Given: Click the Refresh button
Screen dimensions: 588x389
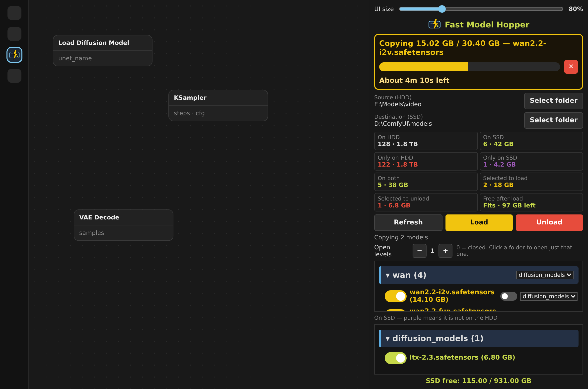Looking at the screenshot, I should 408,222.
